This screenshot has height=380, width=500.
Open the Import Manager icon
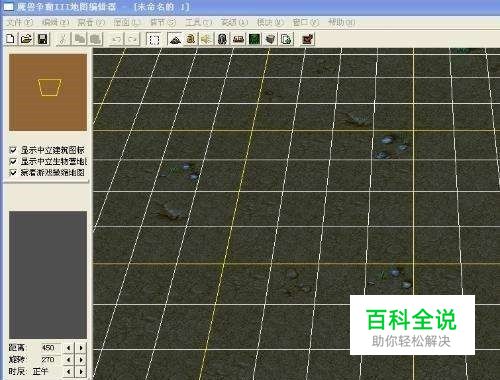pyautogui.click(x=286, y=39)
